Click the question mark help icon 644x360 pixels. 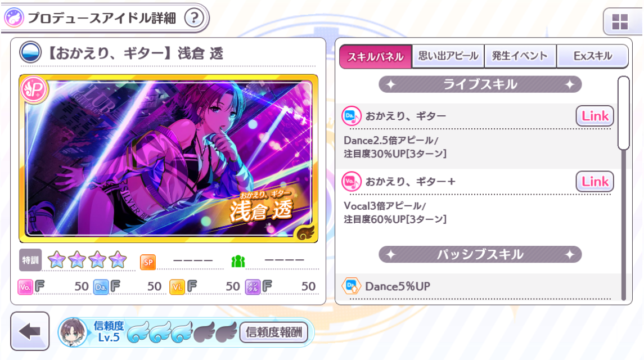[x=194, y=18]
